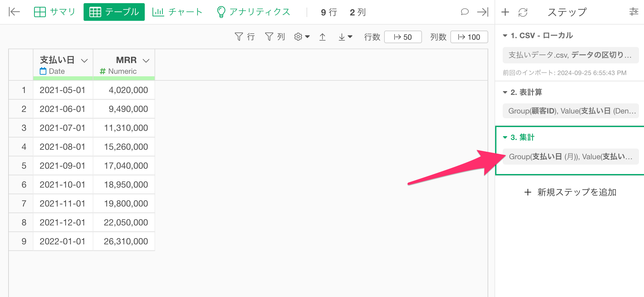This screenshot has height=297, width=644.
Task: Click the Numeric type hash icon
Action: point(102,72)
